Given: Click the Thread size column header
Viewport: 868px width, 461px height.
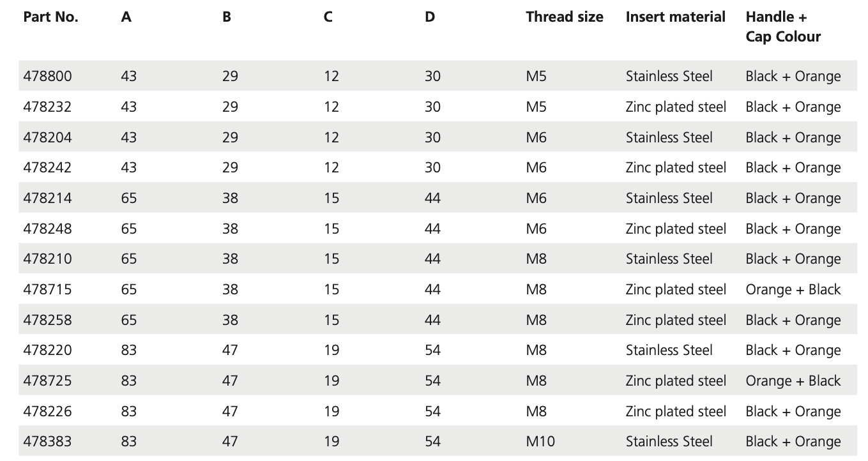Looking at the screenshot, I should coord(565,17).
